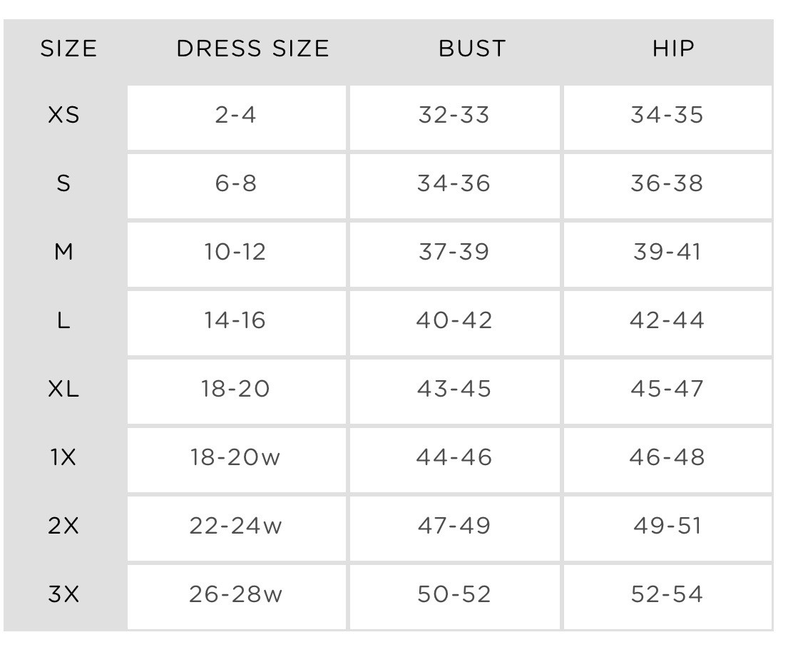Select the XS size row label
Viewport: 793px width, 672px height.
click(x=63, y=115)
